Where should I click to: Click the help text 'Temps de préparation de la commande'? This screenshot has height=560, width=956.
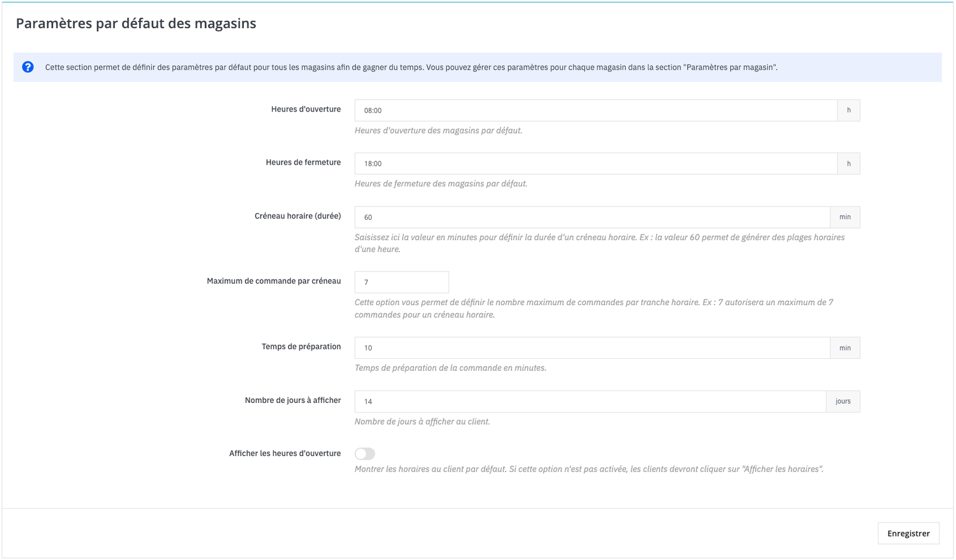coord(451,368)
